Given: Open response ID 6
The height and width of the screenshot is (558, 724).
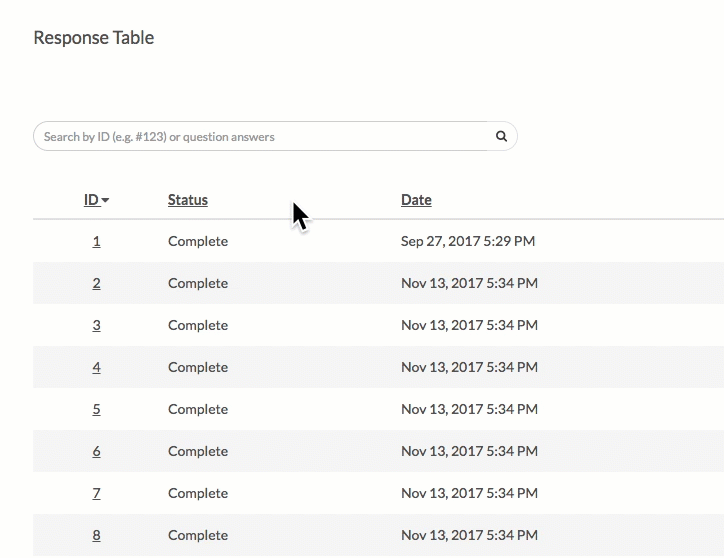Looking at the screenshot, I should point(96,451).
